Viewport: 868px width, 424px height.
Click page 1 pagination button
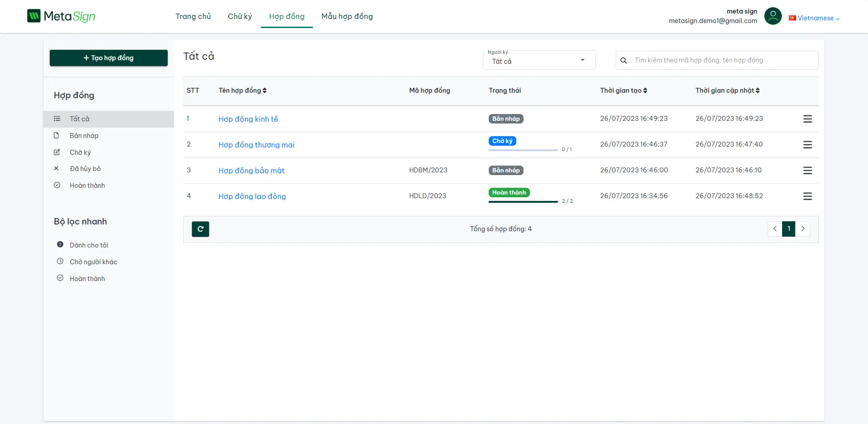pyautogui.click(x=789, y=229)
